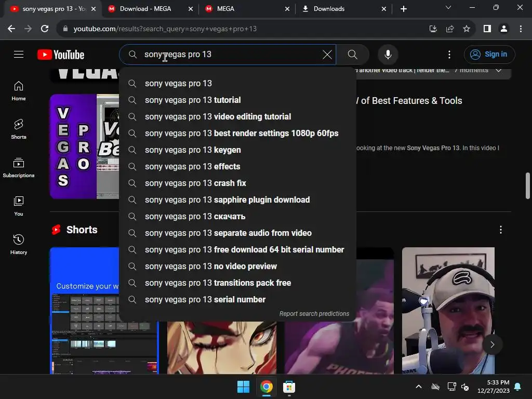Screen dimensions: 532x399
Task: Switch to the Downloads tab
Action: tap(329, 9)
